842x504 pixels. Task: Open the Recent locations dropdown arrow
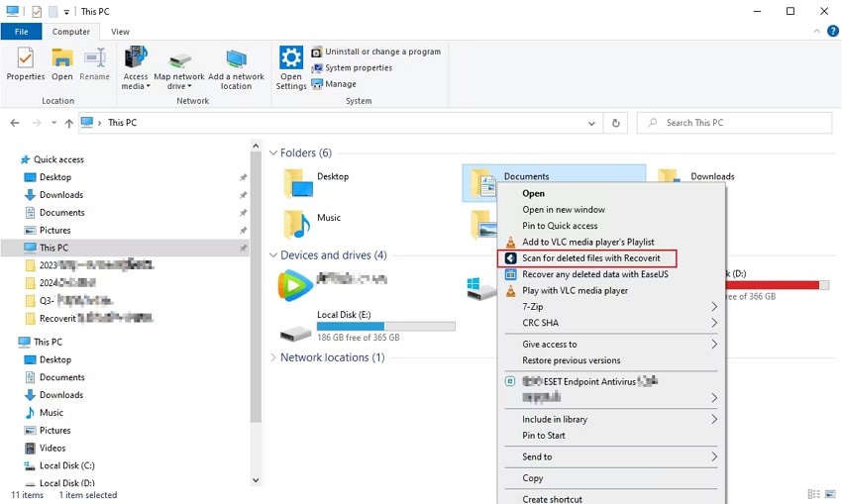(x=53, y=123)
